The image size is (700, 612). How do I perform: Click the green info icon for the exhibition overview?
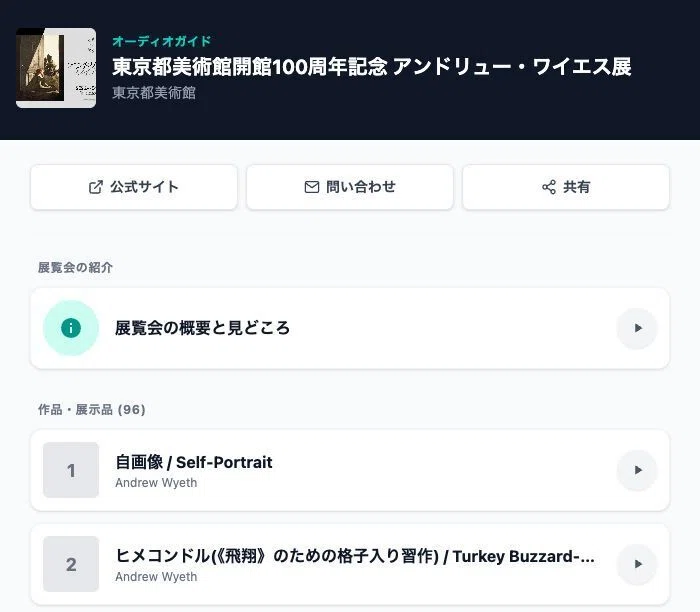pyautogui.click(x=71, y=328)
